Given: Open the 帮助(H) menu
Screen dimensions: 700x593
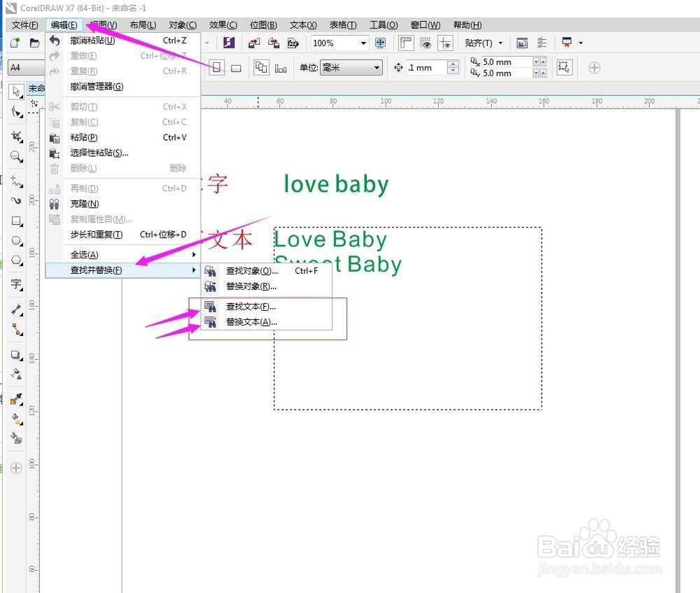Looking at the screenshot, I should point(468,25).
